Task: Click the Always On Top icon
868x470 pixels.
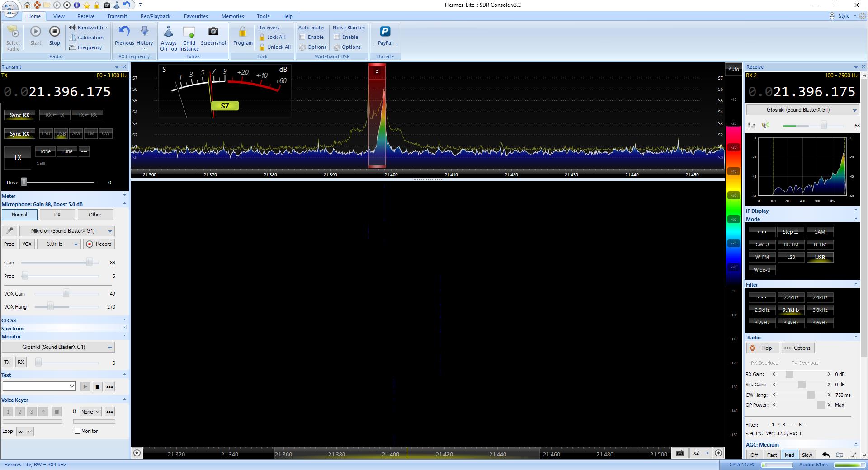Action: tap(169, 32)
